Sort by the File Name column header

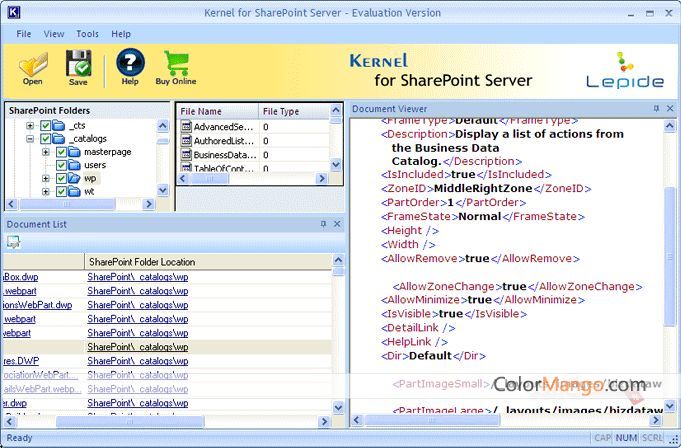(x=218, y=112)
